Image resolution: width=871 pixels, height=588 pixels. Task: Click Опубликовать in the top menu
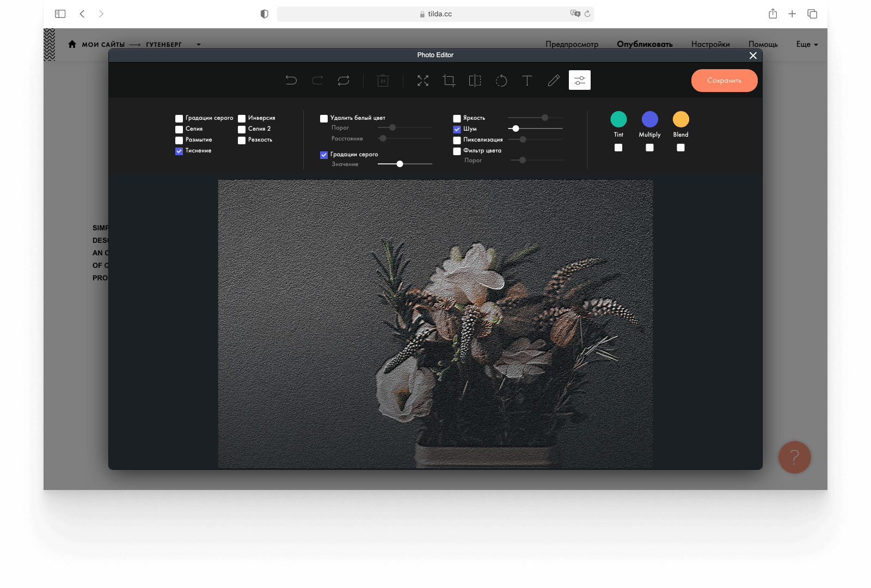645,44
